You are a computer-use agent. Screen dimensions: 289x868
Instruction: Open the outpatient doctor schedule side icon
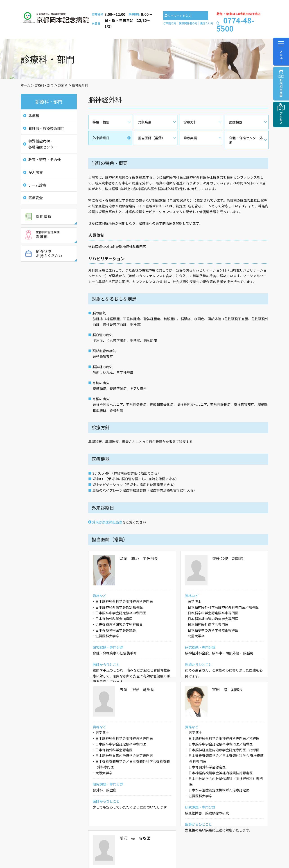pos(281,74)
